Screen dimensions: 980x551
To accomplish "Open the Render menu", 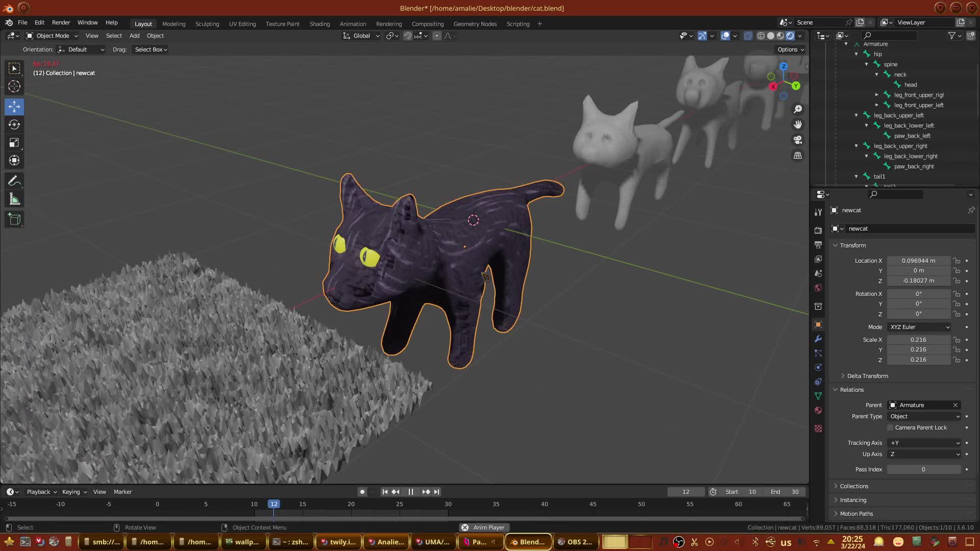I will (x=61, y=22).
